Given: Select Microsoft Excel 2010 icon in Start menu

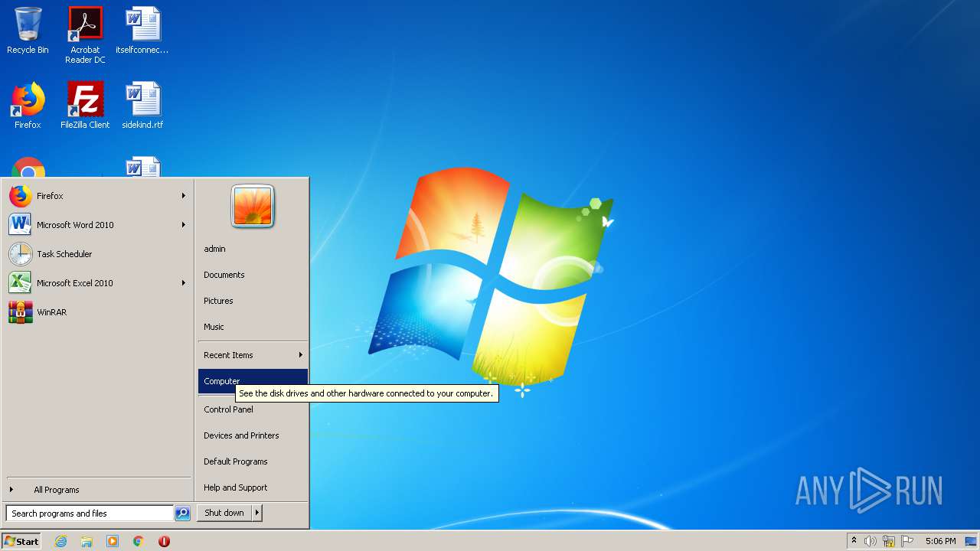Looking at the screenshot, I should (21, 283).
